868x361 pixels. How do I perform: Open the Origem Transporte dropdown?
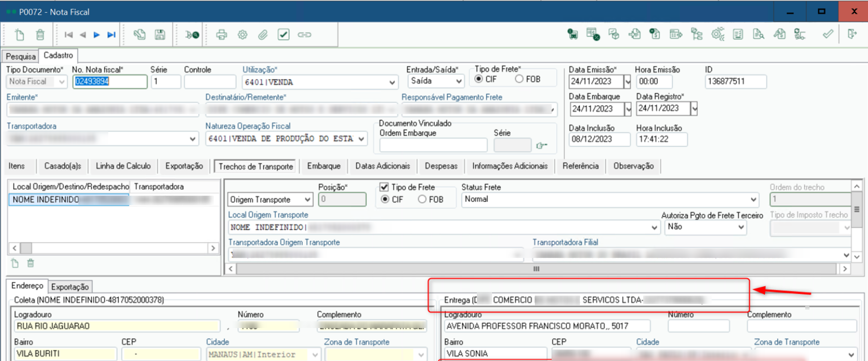click(307, 199)
